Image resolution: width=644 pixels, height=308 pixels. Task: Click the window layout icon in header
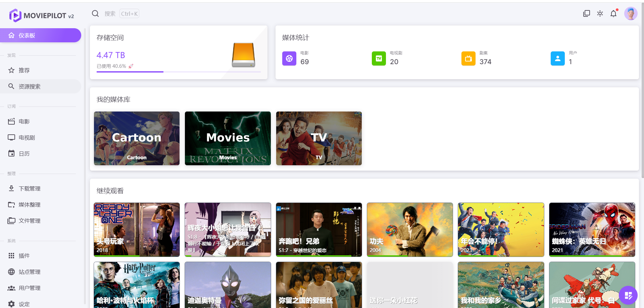tap(587, 13)
